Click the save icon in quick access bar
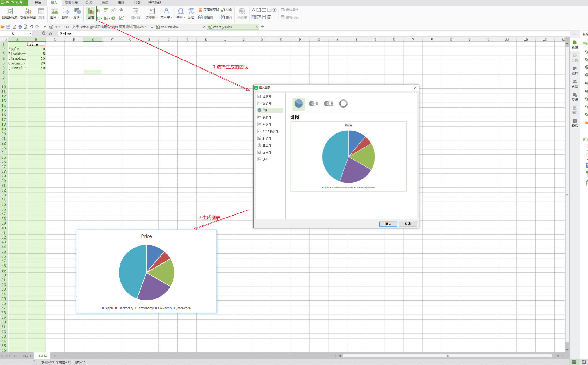The height and width of the screenshot is (365, 588). point(8,27)
